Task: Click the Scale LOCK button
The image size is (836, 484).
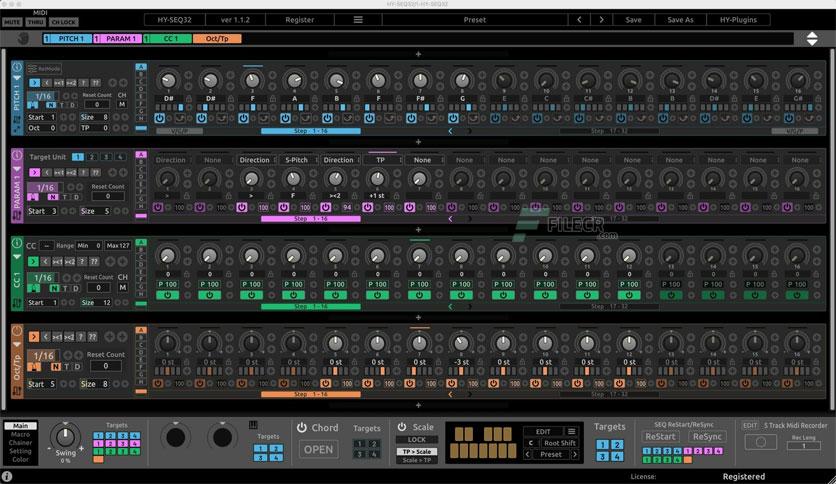Action: tap(416, 440)
